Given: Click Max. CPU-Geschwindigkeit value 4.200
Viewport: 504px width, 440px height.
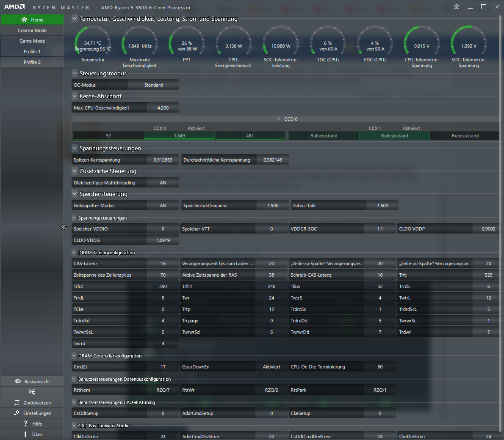Looking at the screenshot, I should coord(163,107).
